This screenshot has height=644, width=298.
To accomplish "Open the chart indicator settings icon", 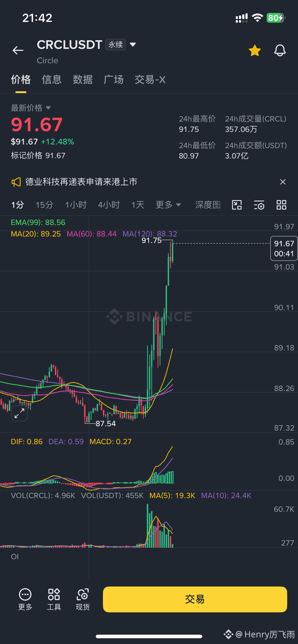I will point(259,205).
